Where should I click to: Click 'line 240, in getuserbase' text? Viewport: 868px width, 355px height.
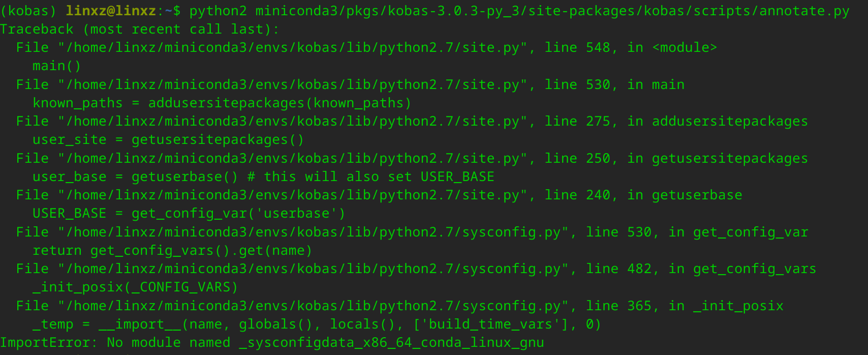point(643,195)
